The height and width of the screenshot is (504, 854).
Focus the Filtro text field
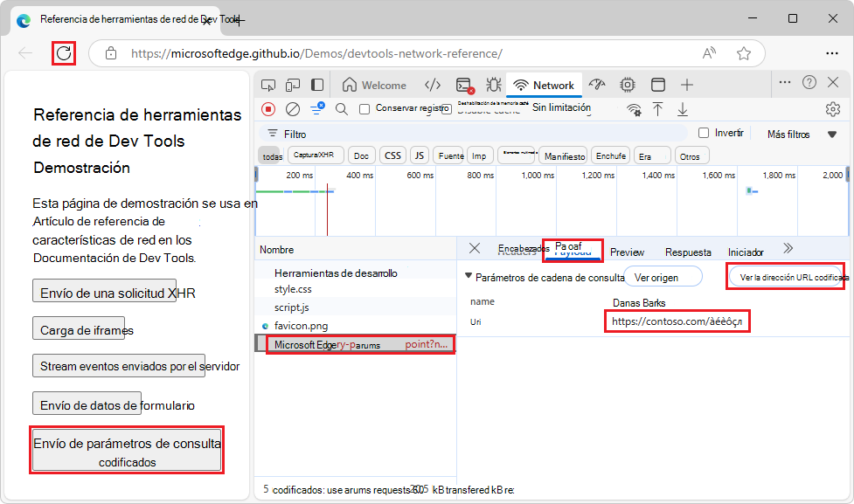474,134
